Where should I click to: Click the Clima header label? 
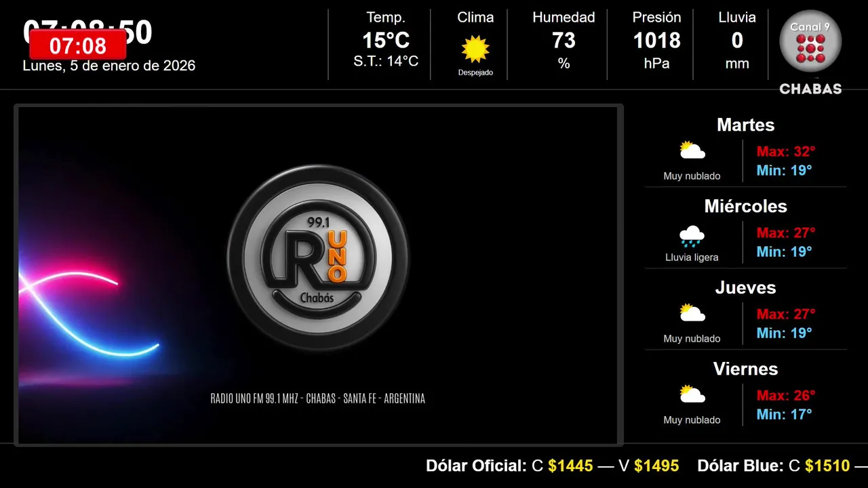pos(475,17)
